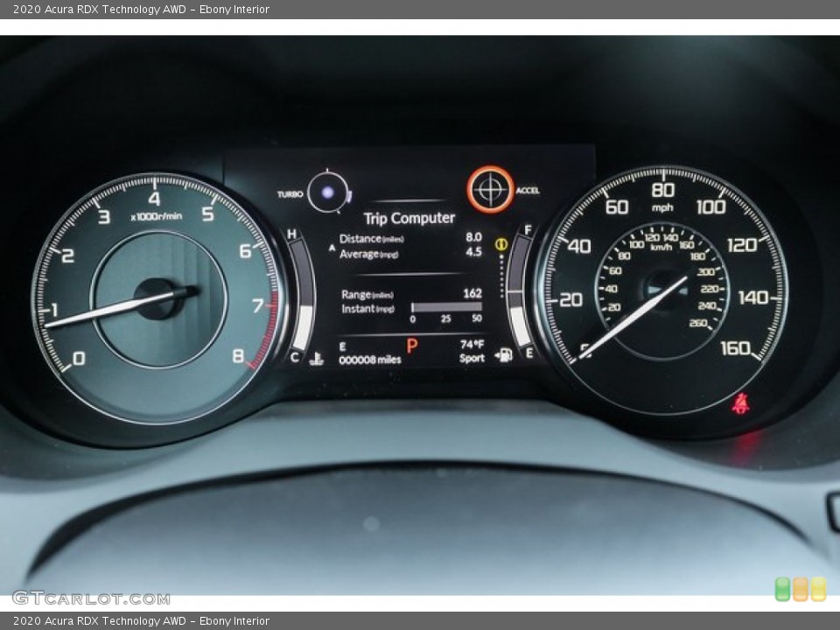Click the '8' on the tachometer
The width and height of the screenshot is (840, 630).
click(x=238, y=356)
